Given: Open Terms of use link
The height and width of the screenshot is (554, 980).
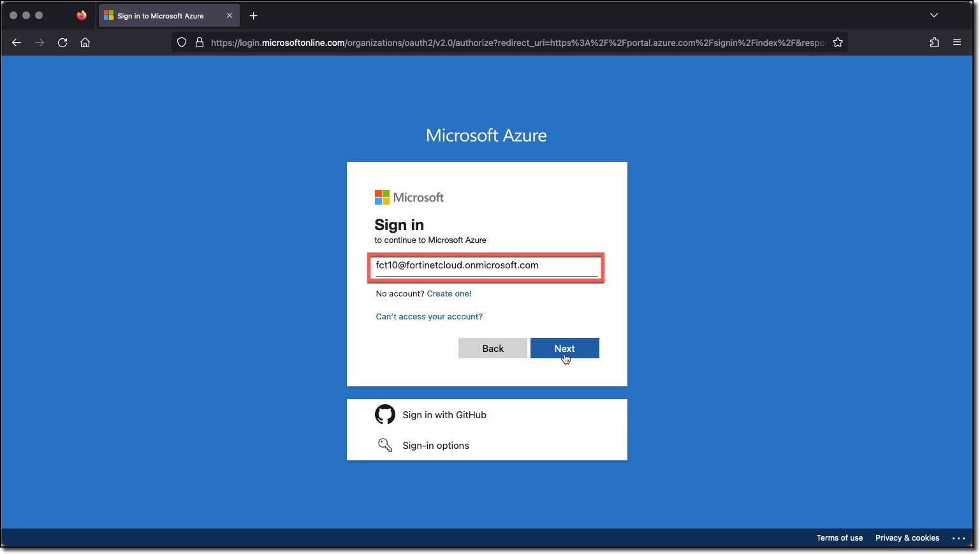Looking at the screenshot, I should (x=840, y=538).
